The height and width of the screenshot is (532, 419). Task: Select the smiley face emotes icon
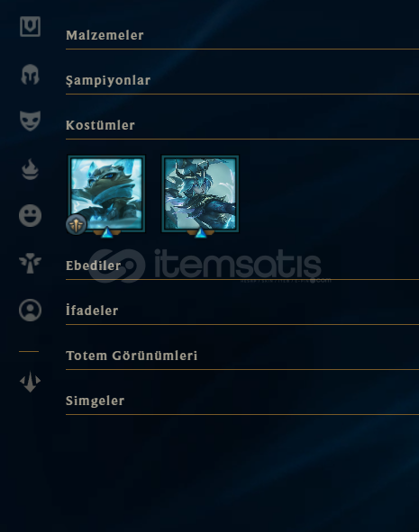30,215
